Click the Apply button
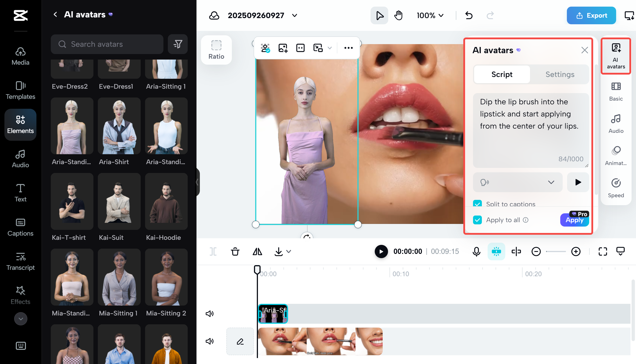This screenshot has width=636, height=364. pos(574,220)
